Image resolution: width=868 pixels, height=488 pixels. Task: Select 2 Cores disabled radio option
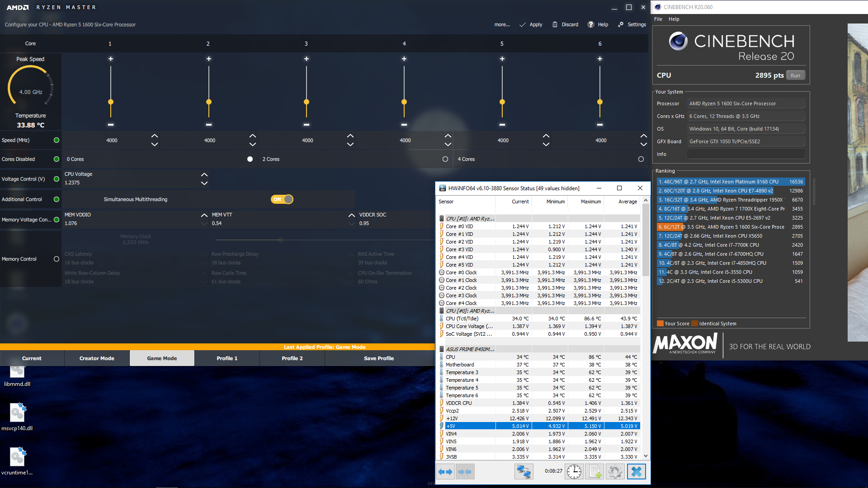445,159
